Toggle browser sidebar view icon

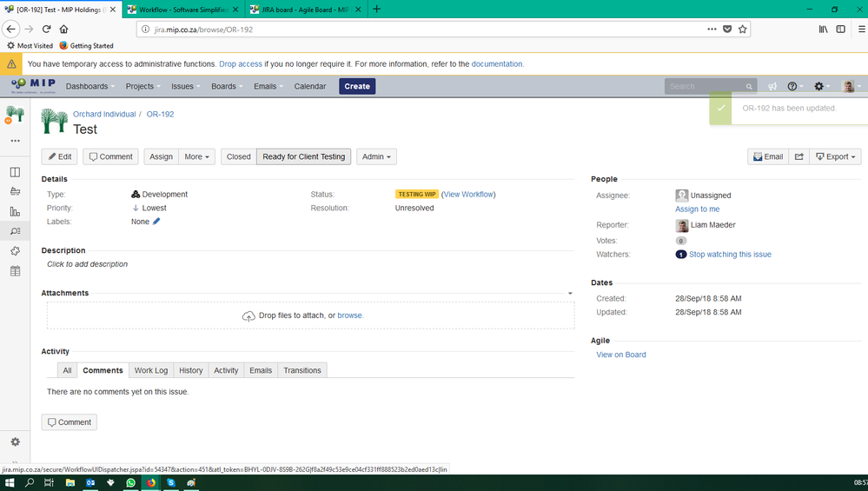pyautogui.click(x=840, y=30)
